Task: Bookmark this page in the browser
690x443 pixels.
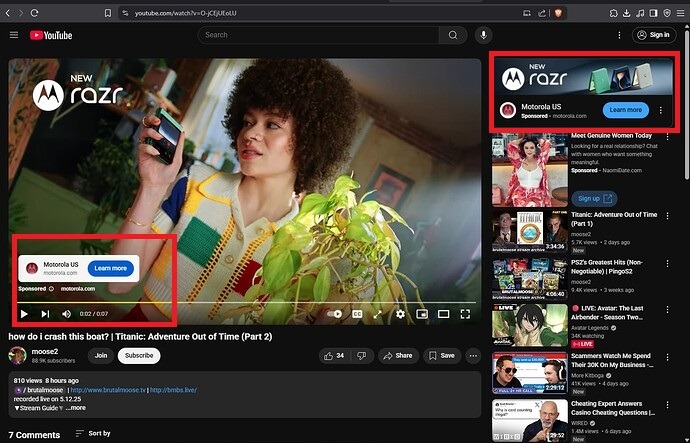Action: (108, 13)
